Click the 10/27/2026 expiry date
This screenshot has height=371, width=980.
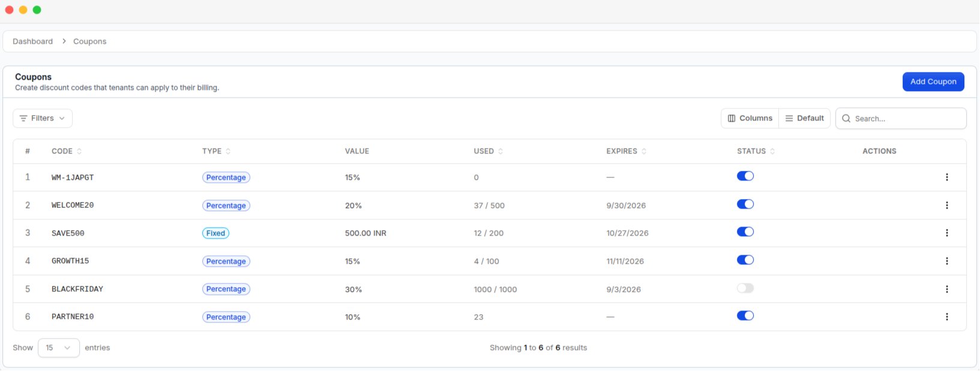point(627,233)
